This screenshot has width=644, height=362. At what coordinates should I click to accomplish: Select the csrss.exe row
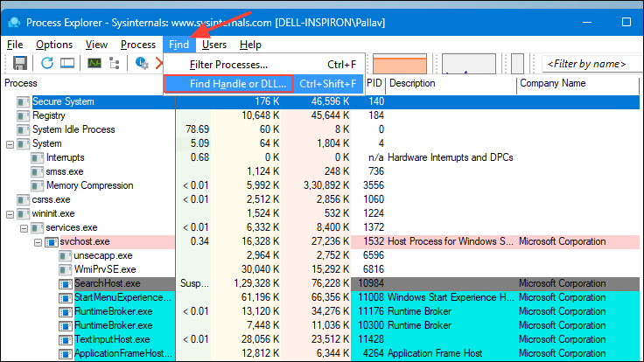(x=320, y=199)
